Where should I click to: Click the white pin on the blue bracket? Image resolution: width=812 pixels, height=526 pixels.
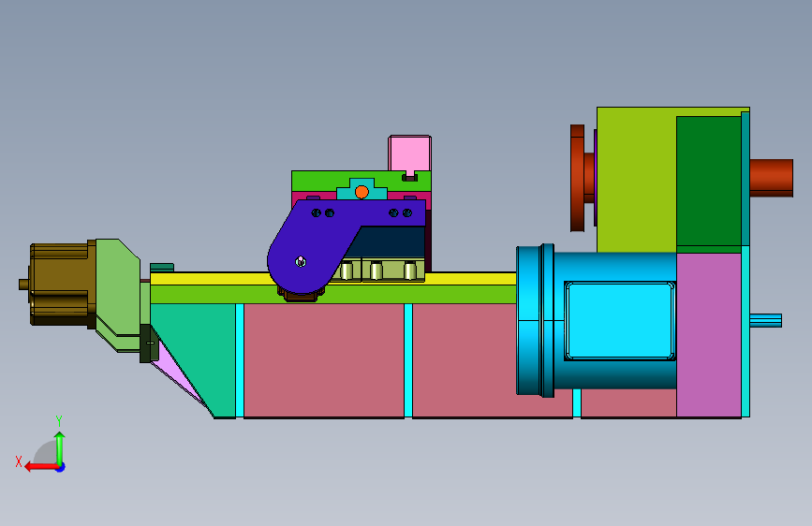(301, 262)
